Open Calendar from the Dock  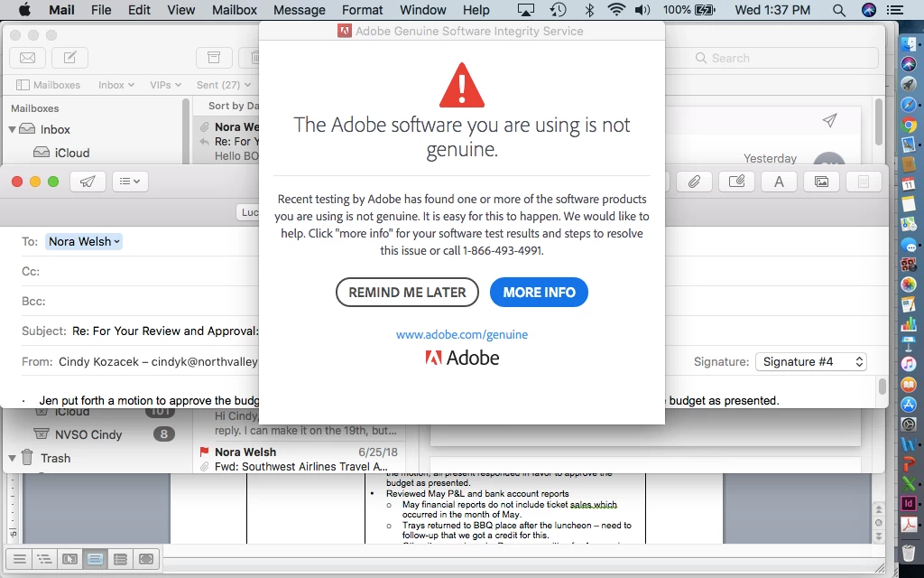[x=909, y=184]
